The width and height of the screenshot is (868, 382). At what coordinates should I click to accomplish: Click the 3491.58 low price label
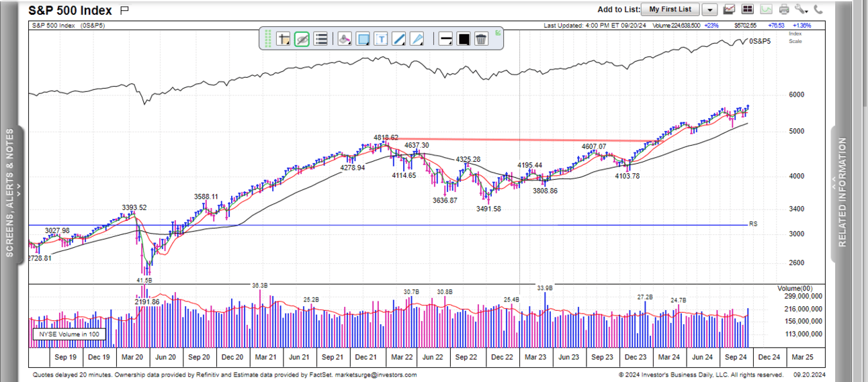[x=488, y=209]
